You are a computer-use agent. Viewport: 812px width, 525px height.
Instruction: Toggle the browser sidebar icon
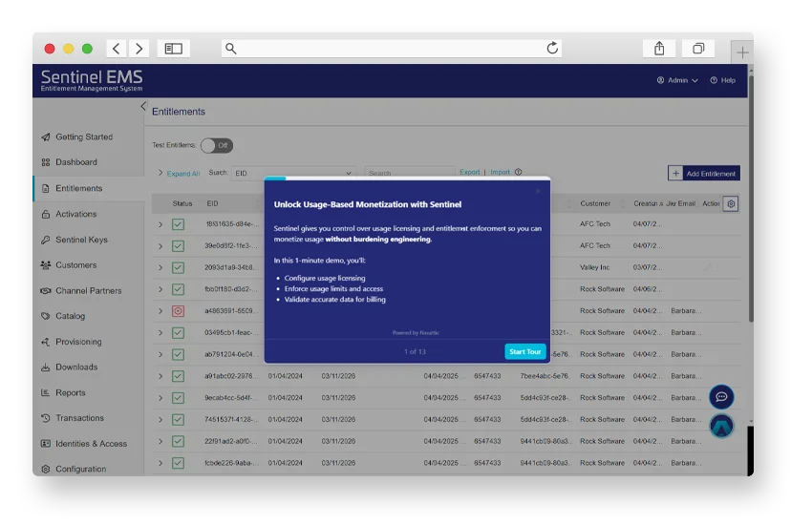click(x=174, y=49)
